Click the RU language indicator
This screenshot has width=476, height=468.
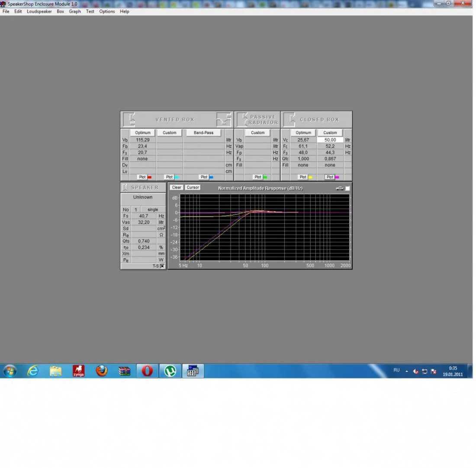[x=396, y=370]
